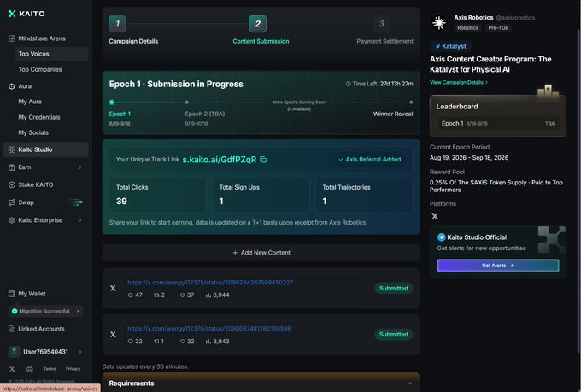Click the My Wallet icon
The width and height of the screenshot is (581, 392).
point(12,294)
